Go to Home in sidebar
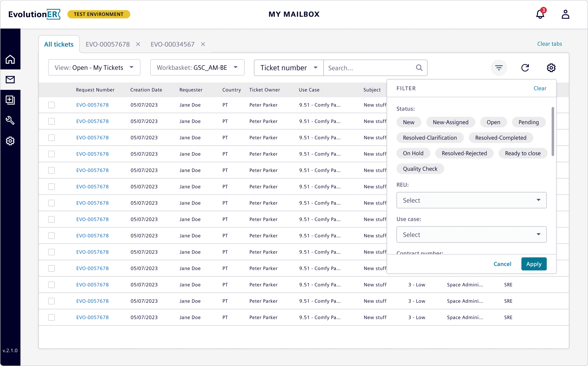 pos(10,59)
